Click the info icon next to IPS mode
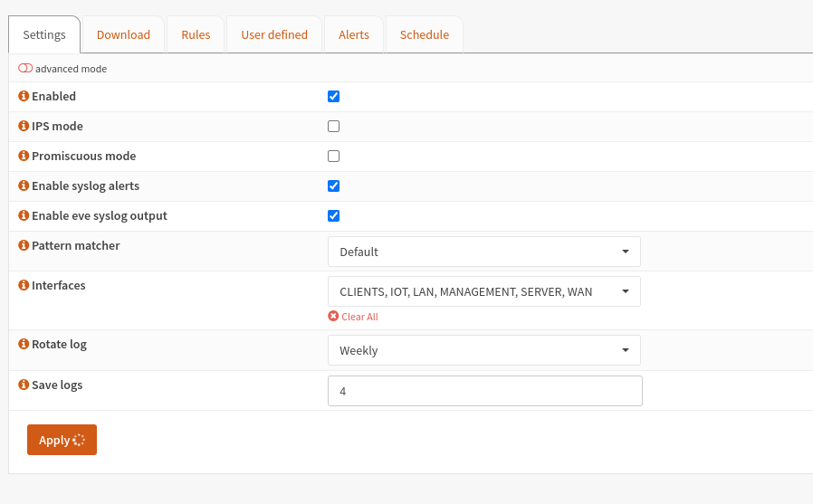 (24, 126)
